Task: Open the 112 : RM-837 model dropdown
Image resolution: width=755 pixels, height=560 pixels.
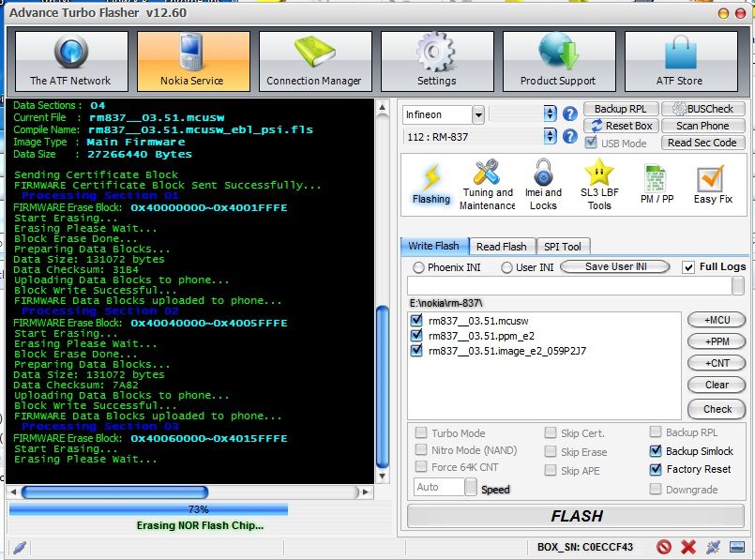Action: click(551, 137)
